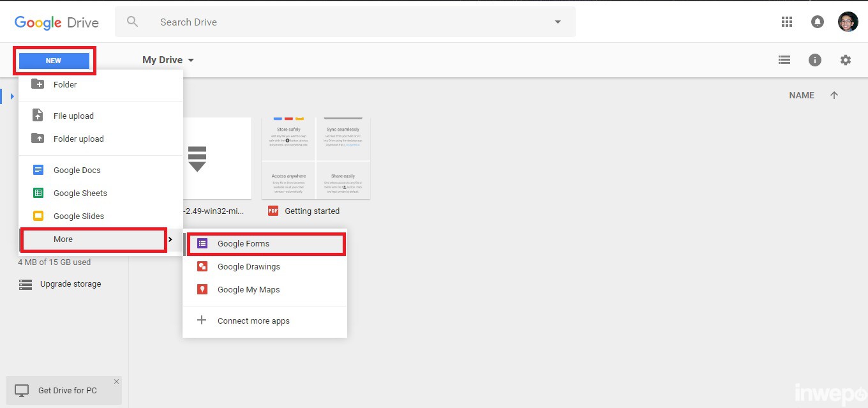Click the 'Getting started' file name
The width and height of the screenshot is (868, 408).
[x=312, y=211]
